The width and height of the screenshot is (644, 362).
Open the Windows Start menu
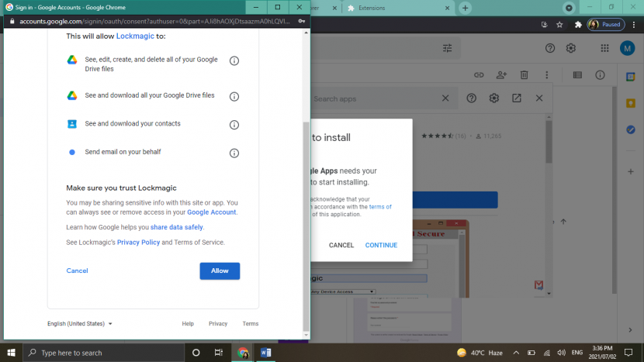click(11, 353)
